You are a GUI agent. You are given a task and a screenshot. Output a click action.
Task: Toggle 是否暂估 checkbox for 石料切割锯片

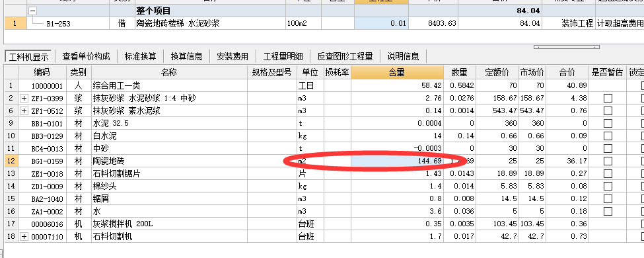(x=608, y=173)
